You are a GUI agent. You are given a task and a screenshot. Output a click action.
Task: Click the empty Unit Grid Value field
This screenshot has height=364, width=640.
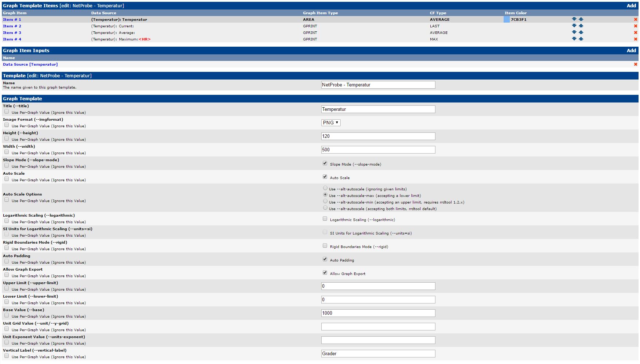(378, 326)
